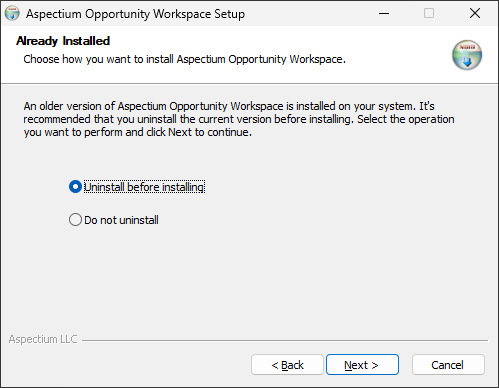Click the 'Aspectium Opportunity Workspace Setup' window title
This screenshot has width=499, height=388.
coord(135,14)
